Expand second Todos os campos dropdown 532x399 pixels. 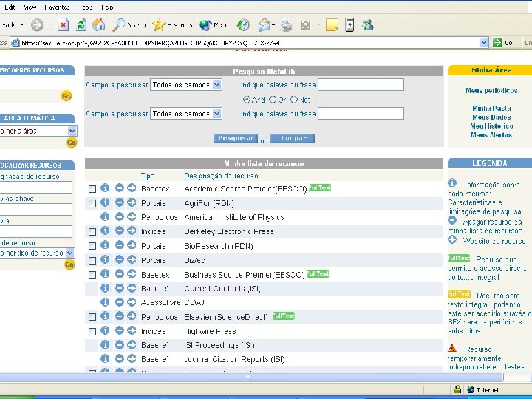pyautogui.click(x=217, y=113)
